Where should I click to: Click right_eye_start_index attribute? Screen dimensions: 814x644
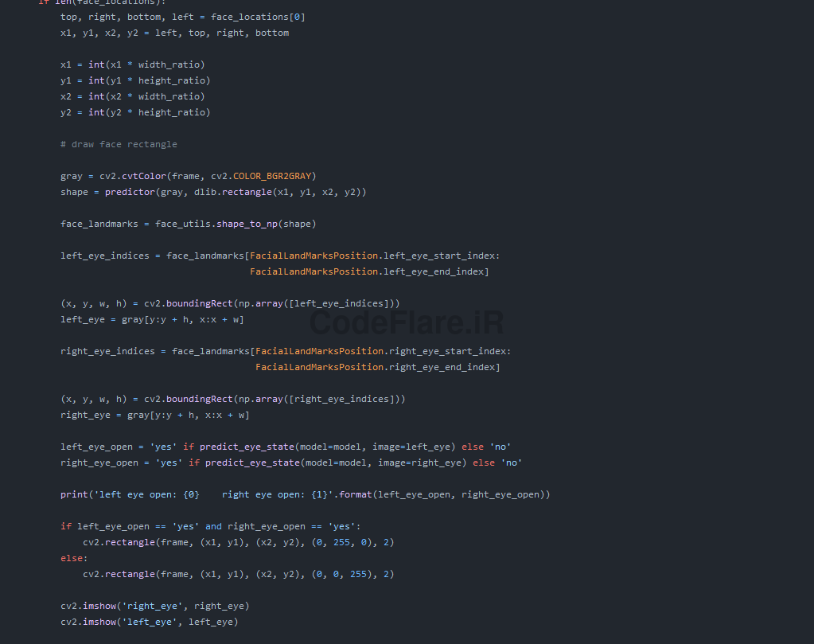450,351
